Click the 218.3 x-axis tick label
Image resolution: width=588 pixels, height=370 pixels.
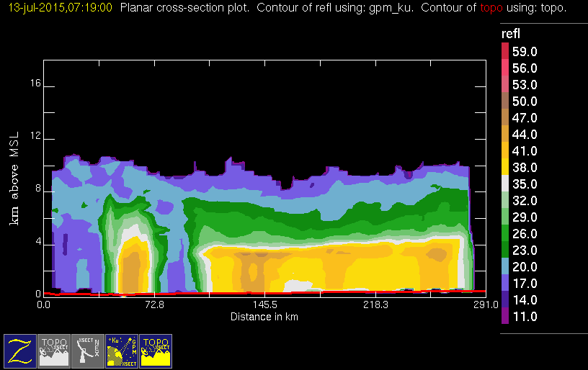(375, 304)
